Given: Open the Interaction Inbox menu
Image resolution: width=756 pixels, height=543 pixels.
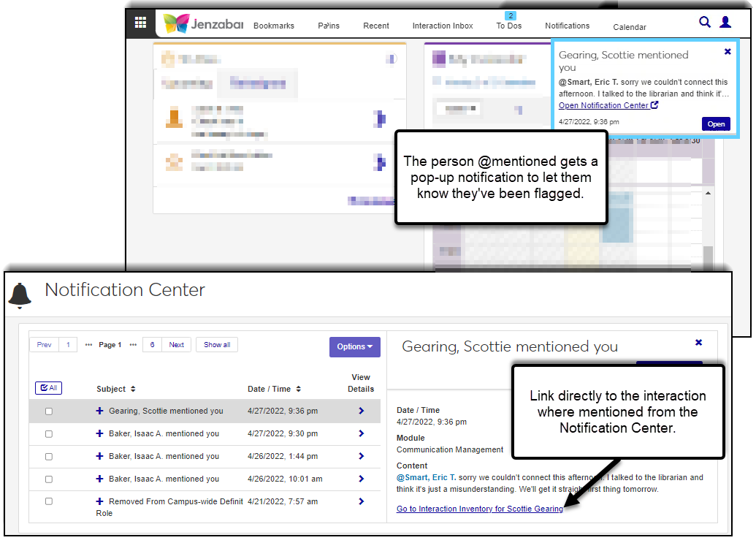Looking at the screenshot, I should [x=443, y=26].
